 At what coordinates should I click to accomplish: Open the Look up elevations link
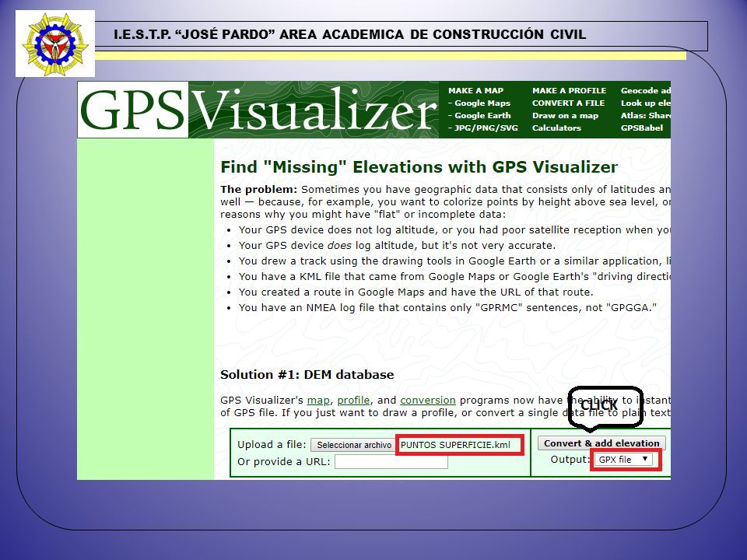pos(646,103)
